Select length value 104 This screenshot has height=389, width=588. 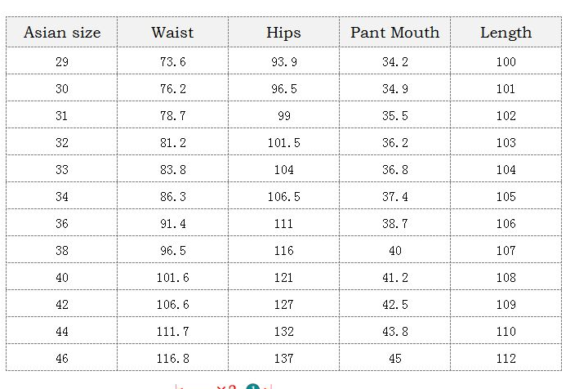[506, 170]
